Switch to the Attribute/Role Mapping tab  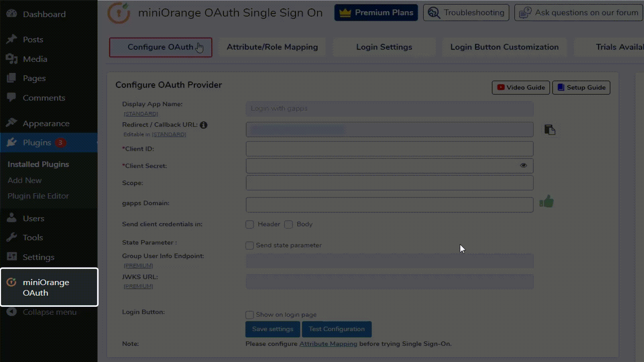(x=272, y=47)
